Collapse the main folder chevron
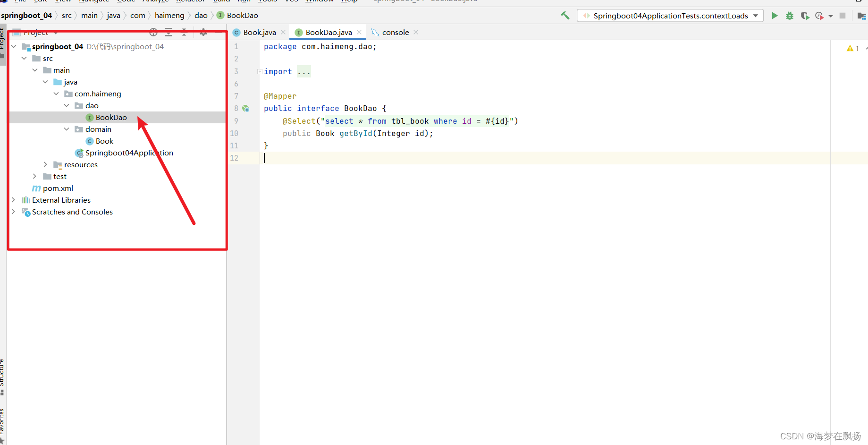 click(35, 70)
